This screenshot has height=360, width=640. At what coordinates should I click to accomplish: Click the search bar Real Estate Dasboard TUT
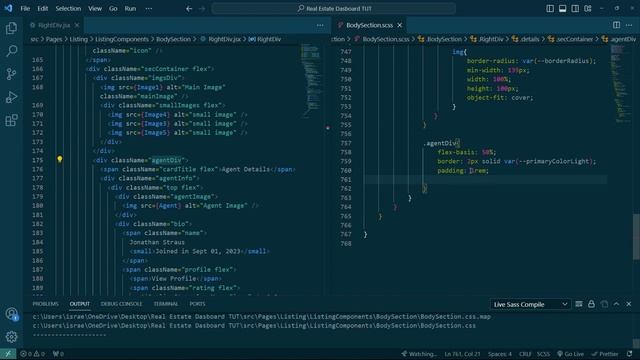[x=333, y=8]
